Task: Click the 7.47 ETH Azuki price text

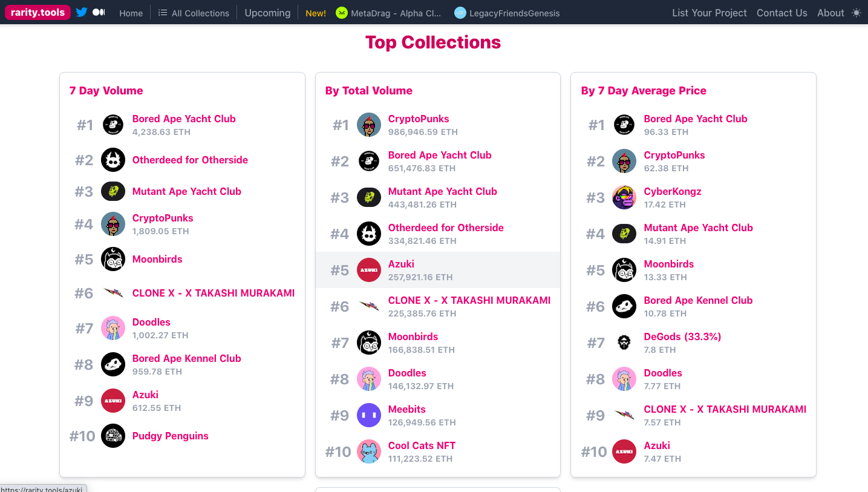Action: (663, 459)
